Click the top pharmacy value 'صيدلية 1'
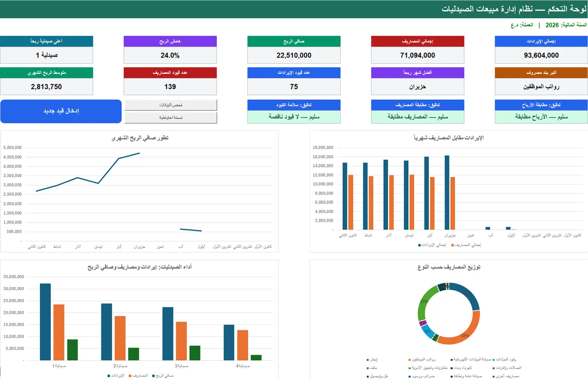 tap(47, 55)
